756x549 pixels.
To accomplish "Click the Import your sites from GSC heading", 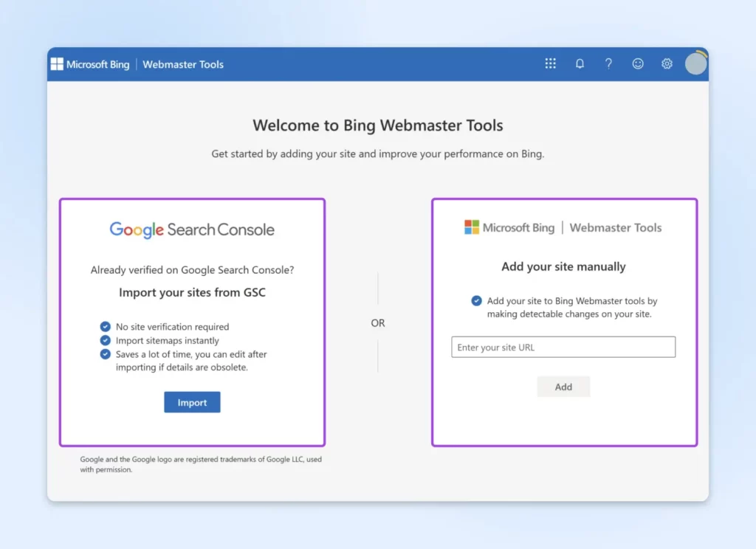I will click(x=192, y=292).
